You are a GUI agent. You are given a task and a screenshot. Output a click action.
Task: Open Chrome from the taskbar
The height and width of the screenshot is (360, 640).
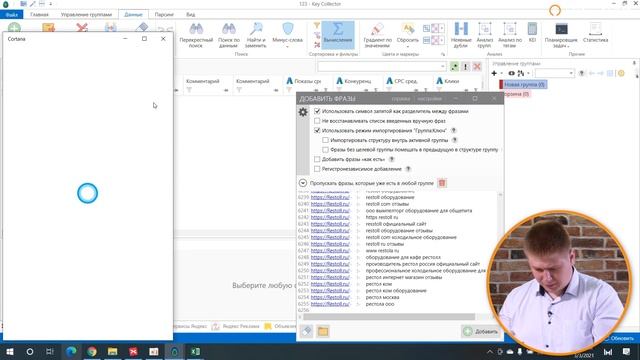pyautogui.click(x=92, y=351)
